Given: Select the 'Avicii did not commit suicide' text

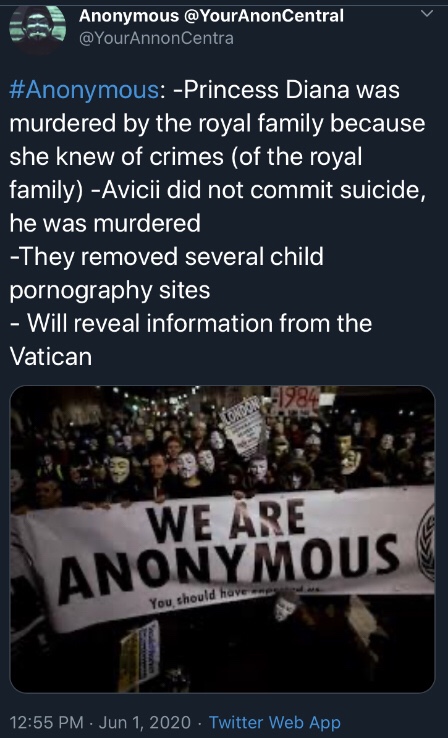Looking at the screenshot, I should tap(261, 190).
